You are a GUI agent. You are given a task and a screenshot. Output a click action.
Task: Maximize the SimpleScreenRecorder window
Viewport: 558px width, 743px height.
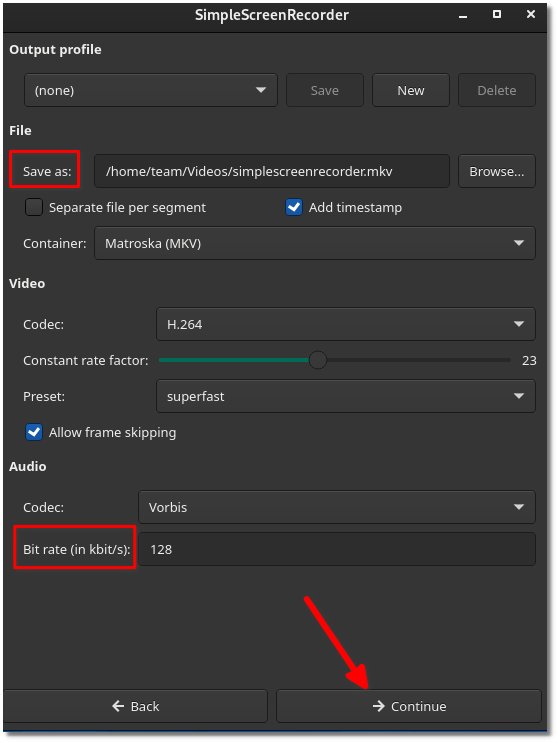[497, 14]
